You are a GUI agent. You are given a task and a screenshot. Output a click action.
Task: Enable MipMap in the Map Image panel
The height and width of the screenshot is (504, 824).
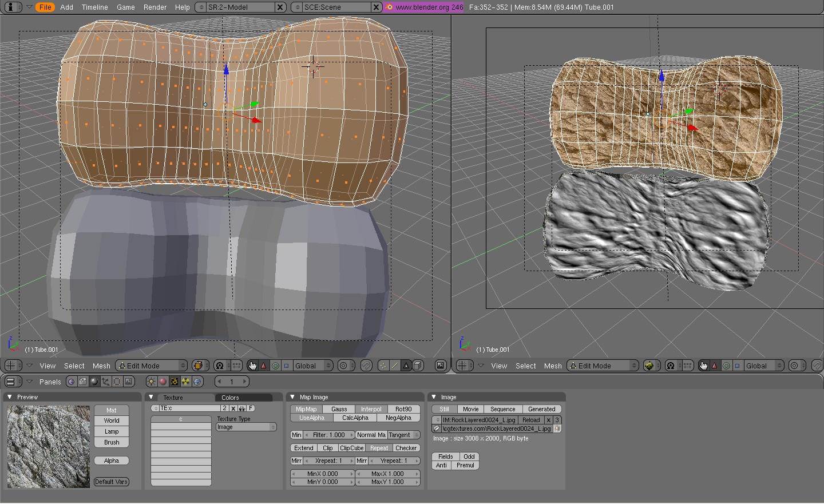pyautogui.click(x=306, y=408)
